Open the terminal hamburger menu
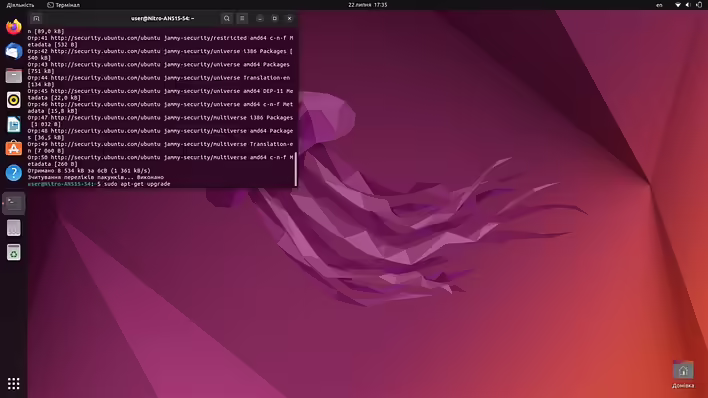This screenshot has width=708, height=398. point(242,19)
